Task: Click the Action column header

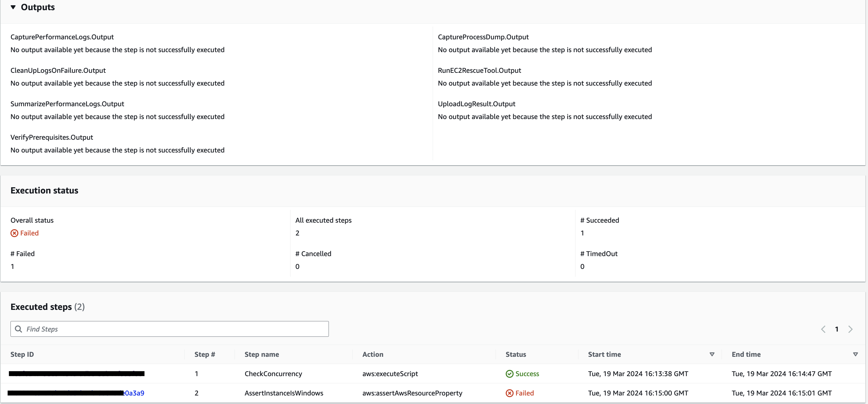Action: point(373,354)
